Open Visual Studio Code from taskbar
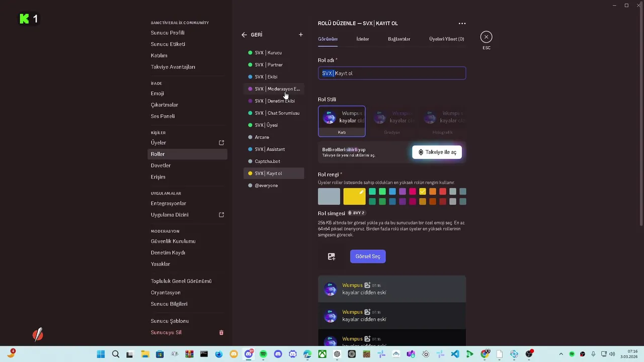644x362 pixels. [455, 354]
